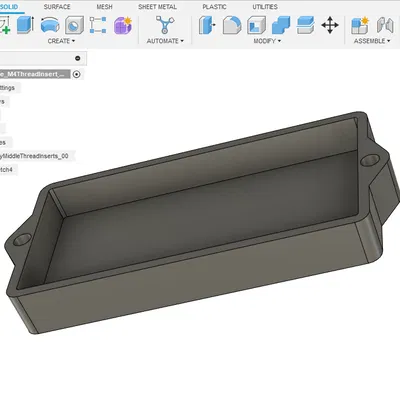Viewport: 400px width, 400px height.
Task: Switch to the SOLID tab
Action: coord(9,7)
